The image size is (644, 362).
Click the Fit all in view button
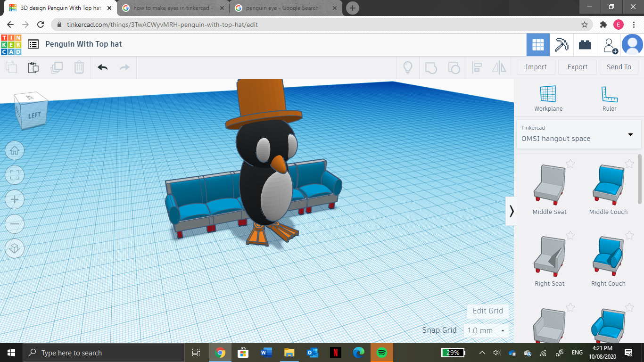[x=15, y=175]
